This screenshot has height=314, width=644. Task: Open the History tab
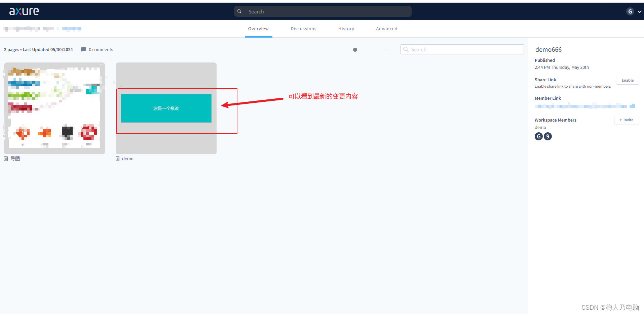coord(346,29)
